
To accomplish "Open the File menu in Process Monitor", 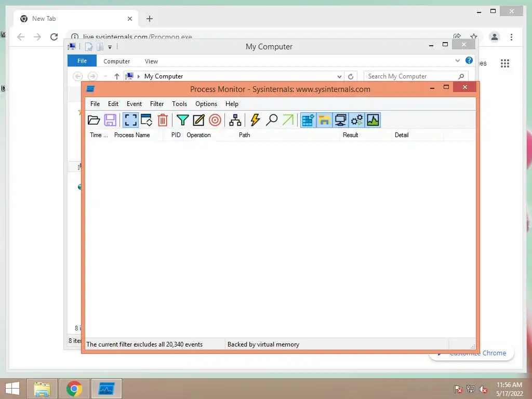I will click(x=95, y=104).
